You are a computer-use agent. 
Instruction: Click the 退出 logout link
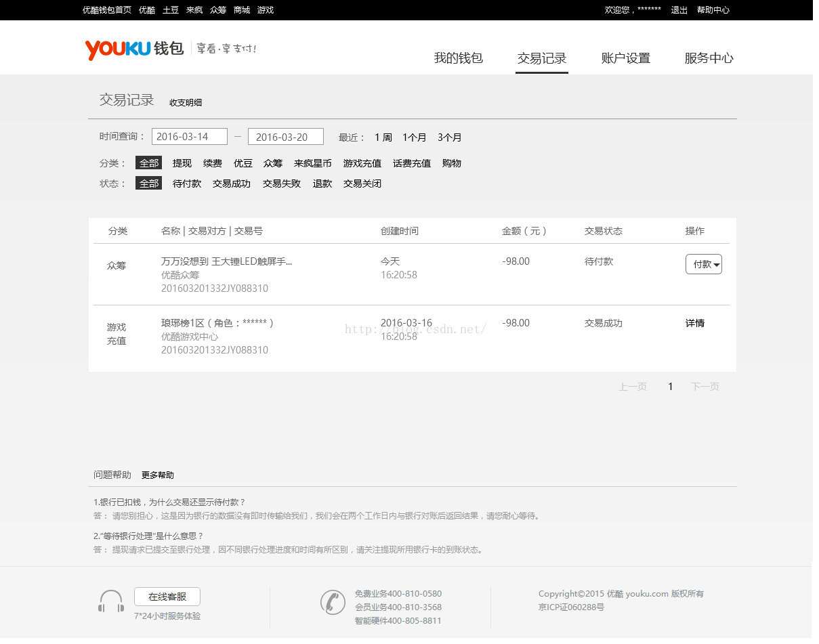pos(679,10)
